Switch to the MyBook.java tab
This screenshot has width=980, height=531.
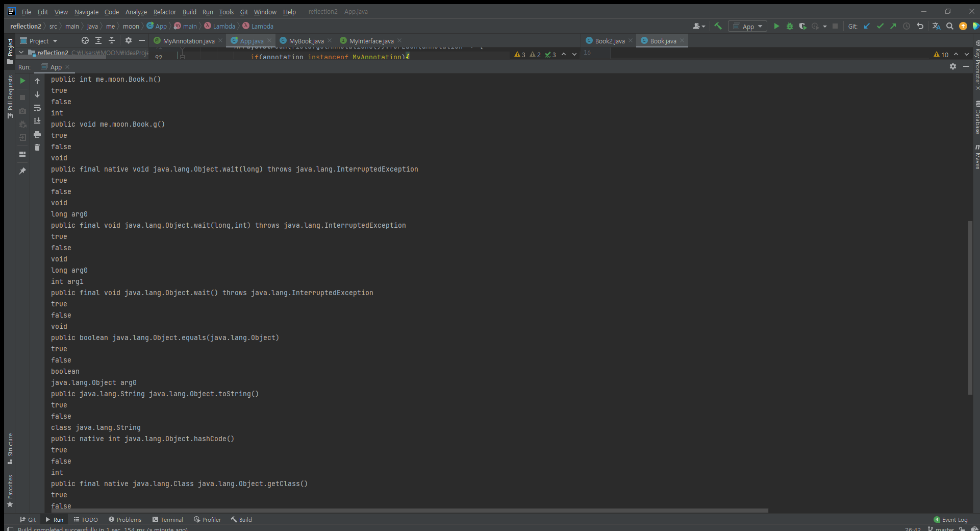[306, 41]
